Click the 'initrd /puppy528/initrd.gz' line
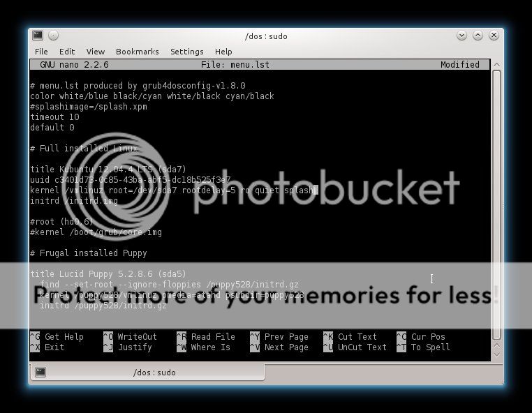This screenshot has height=413, width=532. pyautogui.click(x=103, y=306)
